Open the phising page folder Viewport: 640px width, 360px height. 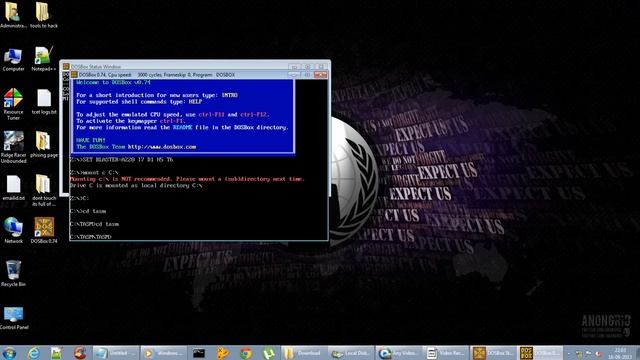(x=43, y=145)
